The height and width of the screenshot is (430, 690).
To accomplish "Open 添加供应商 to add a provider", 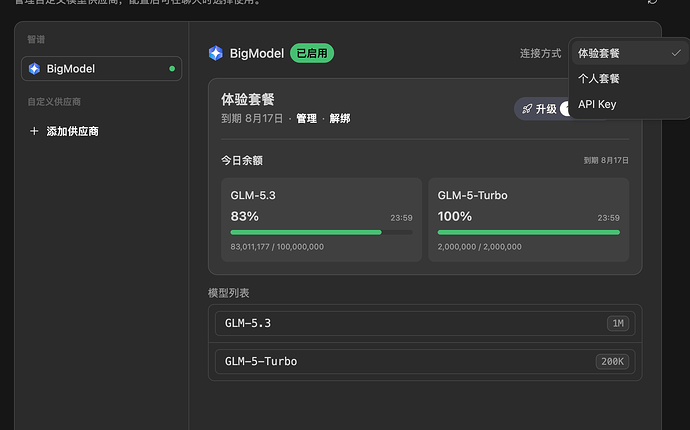I will [64, 131].
